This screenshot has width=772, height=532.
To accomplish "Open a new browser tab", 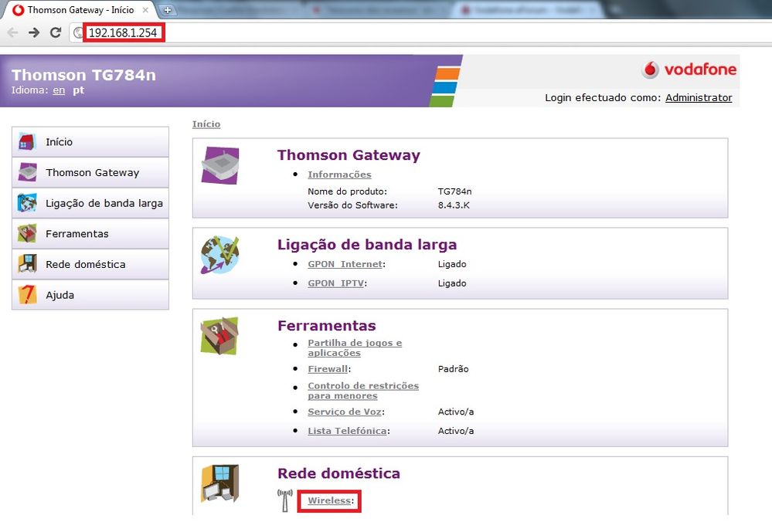I will 168,10.
